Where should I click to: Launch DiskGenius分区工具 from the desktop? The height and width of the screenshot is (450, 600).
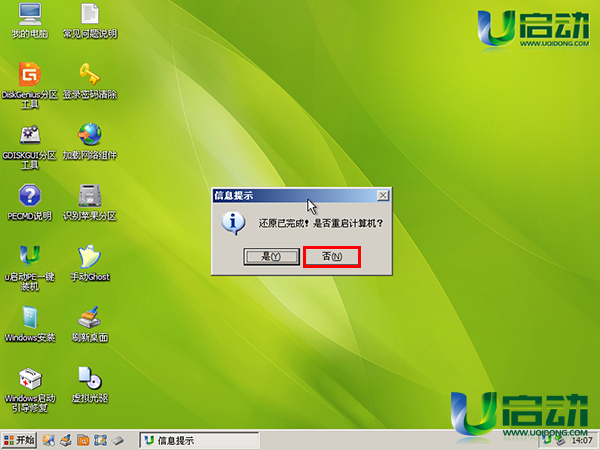click(30, 75)
